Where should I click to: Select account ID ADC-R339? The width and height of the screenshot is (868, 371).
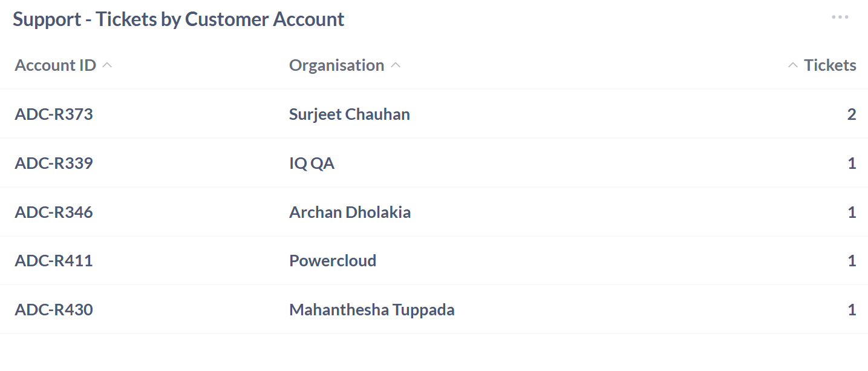(54, 163)
